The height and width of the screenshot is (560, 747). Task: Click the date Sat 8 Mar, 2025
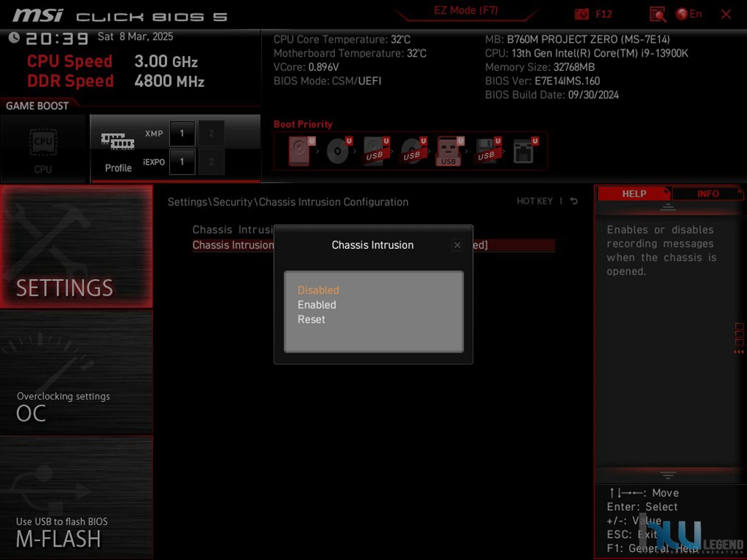click(x=135, y=37)
